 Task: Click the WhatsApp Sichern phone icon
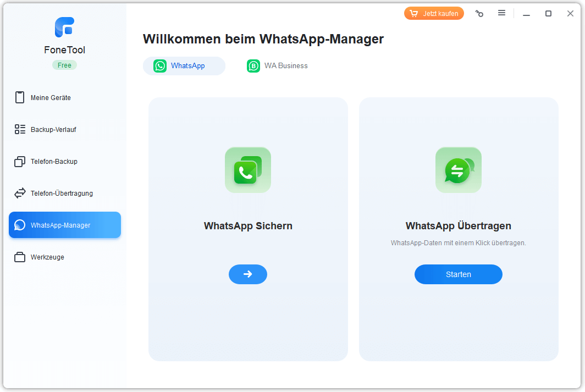(x=248, y=170)
